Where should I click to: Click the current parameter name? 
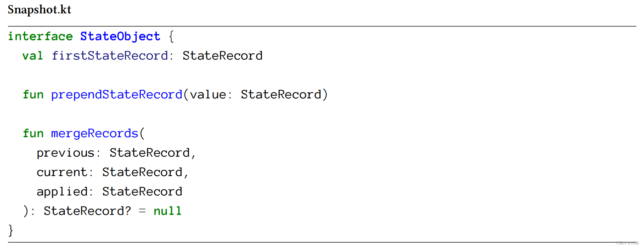point(62,172)
